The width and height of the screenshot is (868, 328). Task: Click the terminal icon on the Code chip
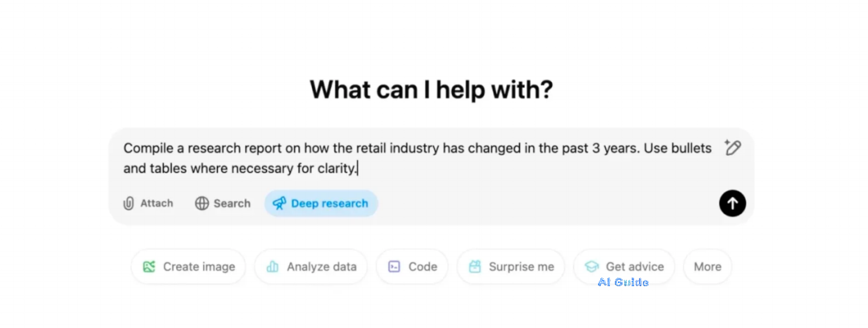click(394, 267)
